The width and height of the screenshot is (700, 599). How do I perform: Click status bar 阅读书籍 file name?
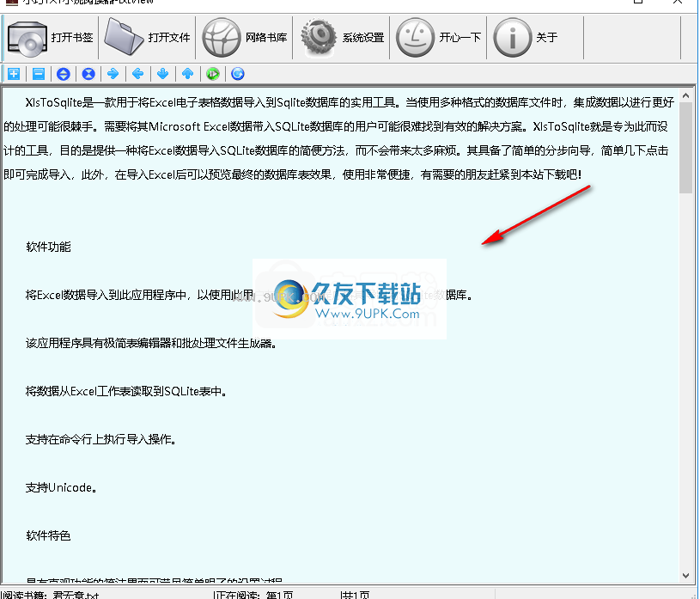coord(50,595)
